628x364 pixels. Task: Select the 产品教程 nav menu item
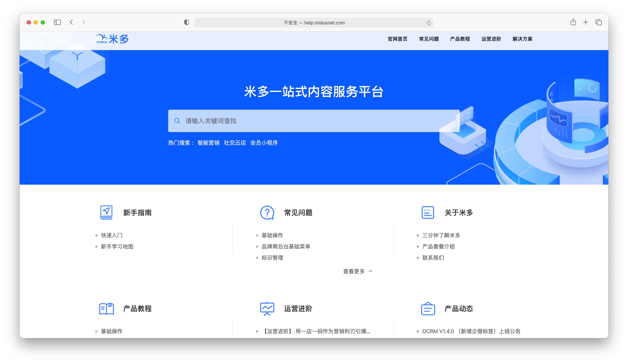[x=460, y=39]
